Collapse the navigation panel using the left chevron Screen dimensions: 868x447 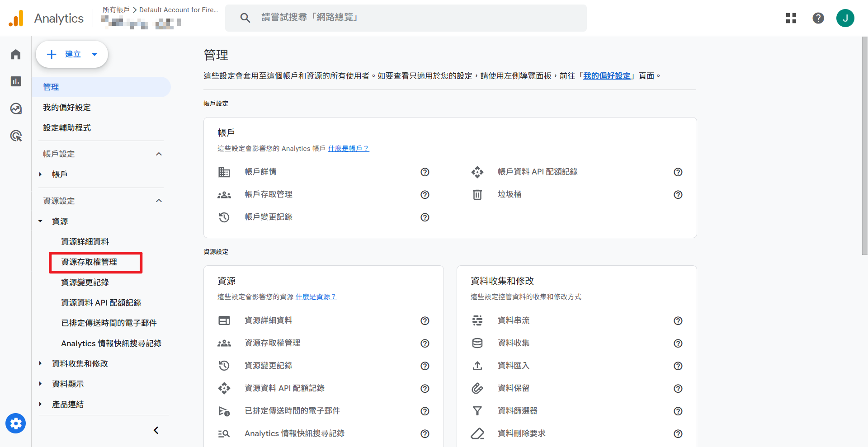[x=156, y=430]
